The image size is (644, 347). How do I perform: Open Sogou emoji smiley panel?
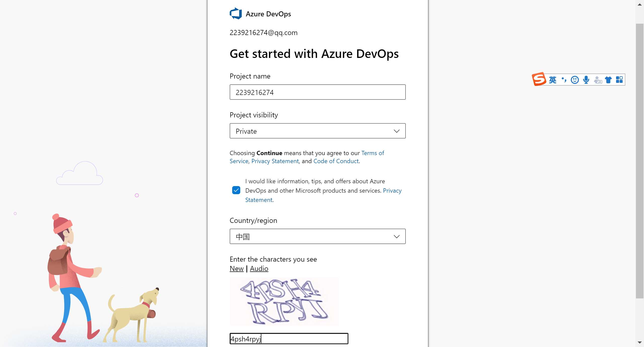pyautogui.click(x=575, y=80)
